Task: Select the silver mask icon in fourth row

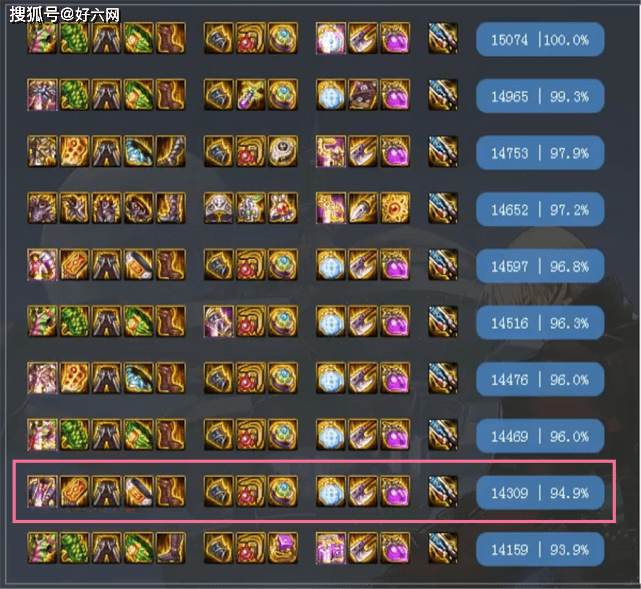Action: click(219, 208)
